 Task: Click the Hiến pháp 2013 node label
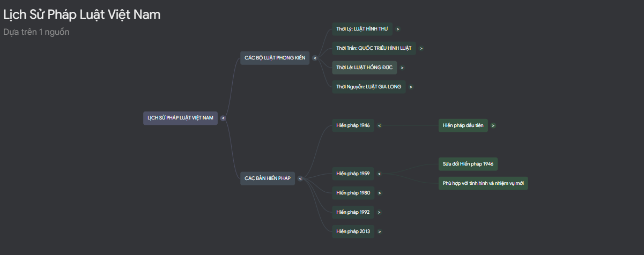click(353, 231)
